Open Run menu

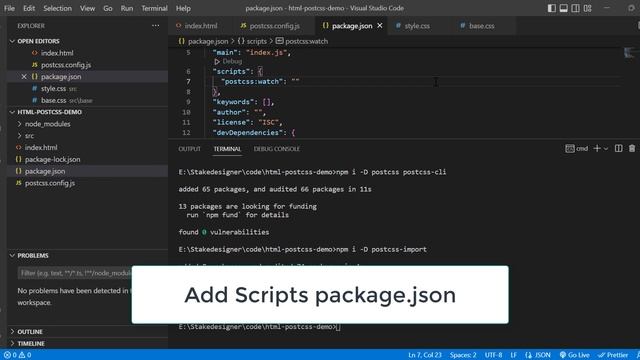127,8
